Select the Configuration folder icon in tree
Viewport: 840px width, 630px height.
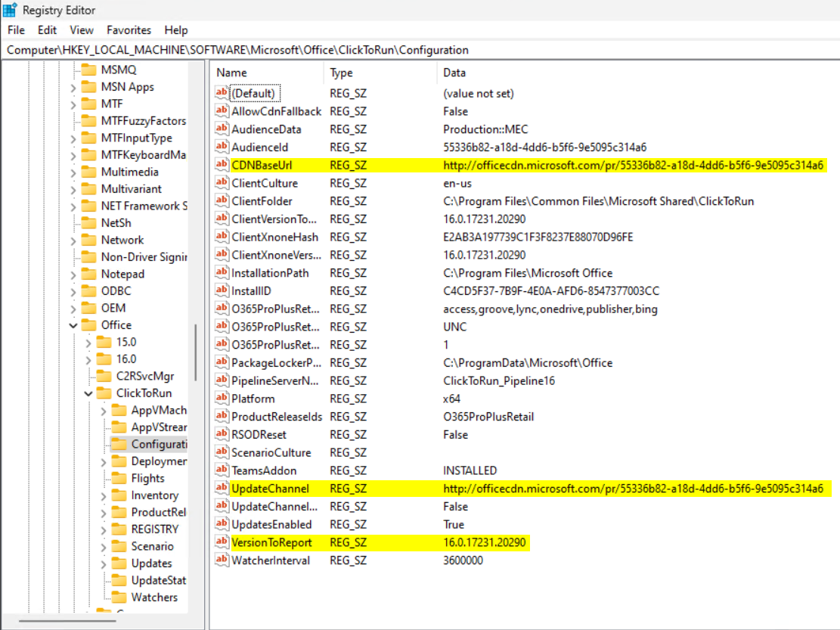click(119, 444)
